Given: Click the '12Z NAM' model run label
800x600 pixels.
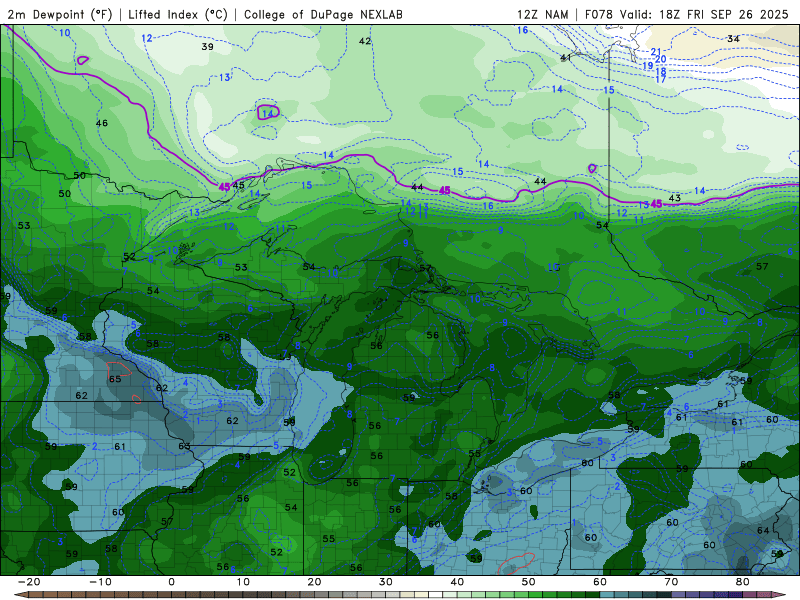Looking at the screenshot, I should click(x=543, y=15).
